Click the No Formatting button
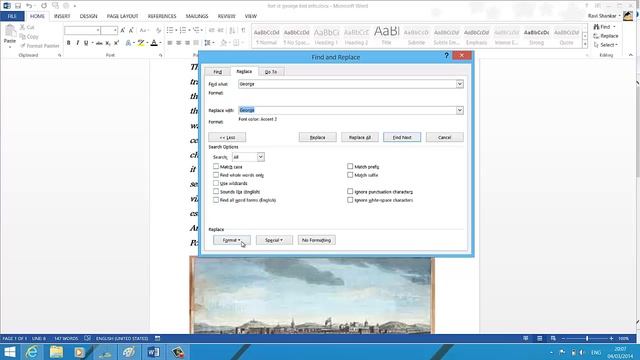The width and height of the screenshot is (640, 360). 316,240
